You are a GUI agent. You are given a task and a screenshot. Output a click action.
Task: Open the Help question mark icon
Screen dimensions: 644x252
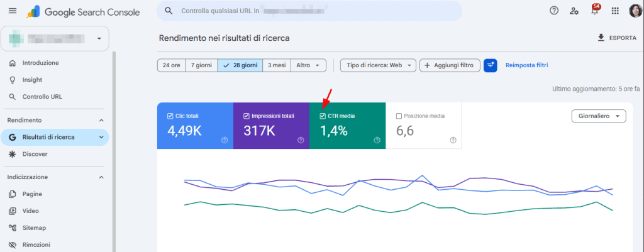coord(554,11)
